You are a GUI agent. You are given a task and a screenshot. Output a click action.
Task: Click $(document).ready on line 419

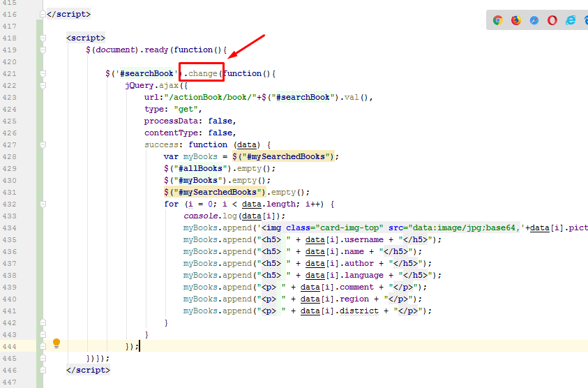128,50
